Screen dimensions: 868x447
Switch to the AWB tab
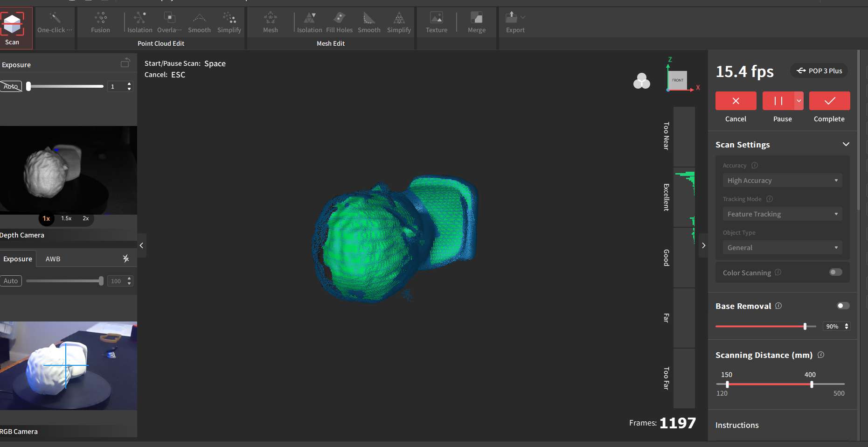coord(53,258)
